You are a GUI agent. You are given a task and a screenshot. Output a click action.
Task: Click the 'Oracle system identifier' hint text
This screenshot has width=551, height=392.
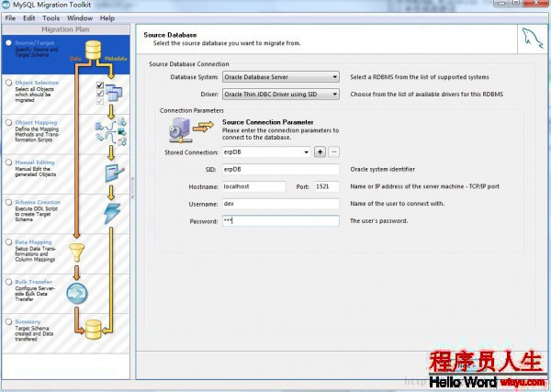tap(383, 169)
